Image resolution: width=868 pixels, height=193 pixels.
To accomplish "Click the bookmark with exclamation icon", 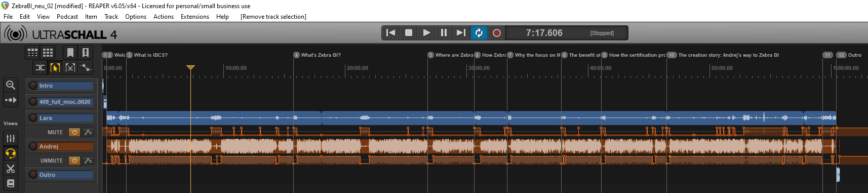I will tap(86, 52).
